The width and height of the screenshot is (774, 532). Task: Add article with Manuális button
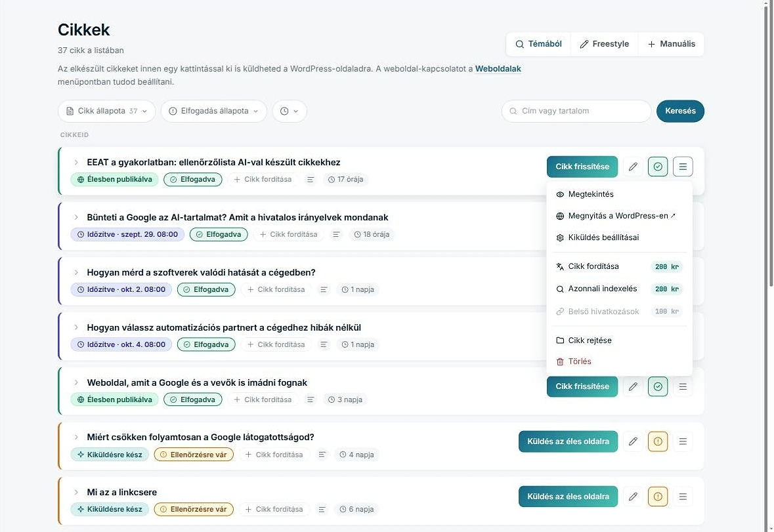pyautogui.click(x=671, y=44)
